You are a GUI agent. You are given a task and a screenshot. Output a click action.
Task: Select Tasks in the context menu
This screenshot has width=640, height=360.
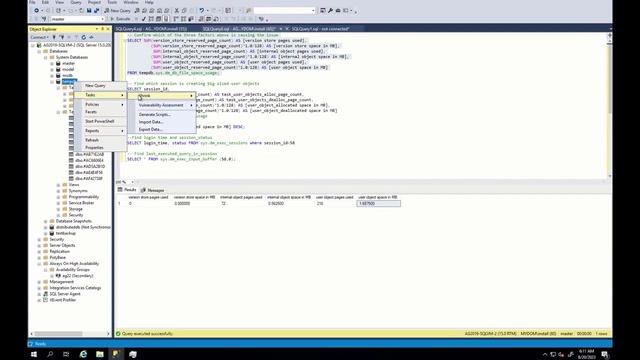[100, 95]
